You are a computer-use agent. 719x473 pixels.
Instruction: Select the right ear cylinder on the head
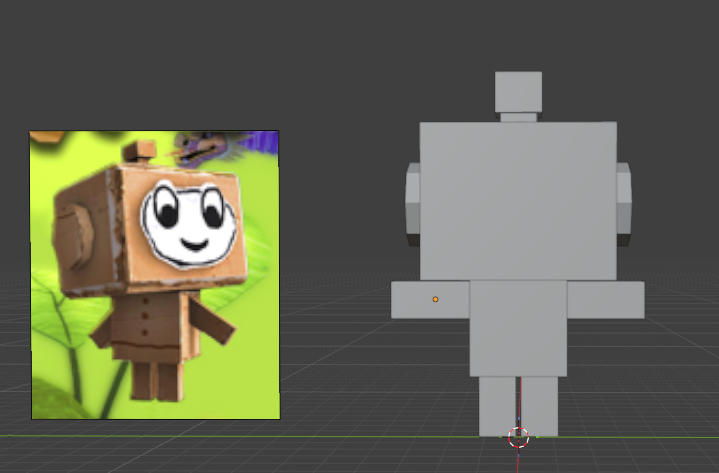624,204
